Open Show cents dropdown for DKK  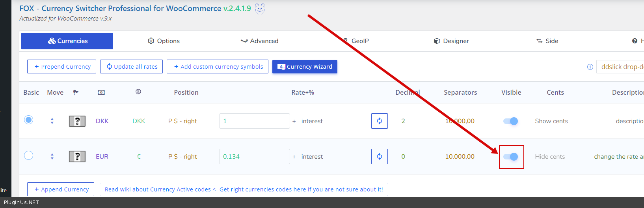tap(551, 121)
